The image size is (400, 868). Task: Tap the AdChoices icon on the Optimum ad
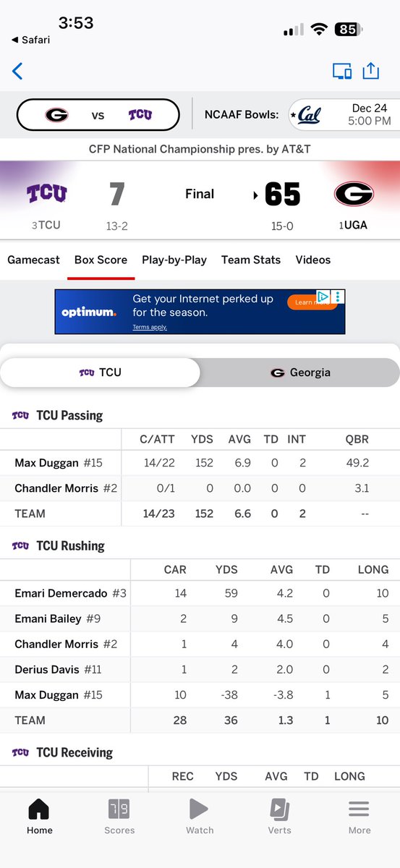click(325, 297)
